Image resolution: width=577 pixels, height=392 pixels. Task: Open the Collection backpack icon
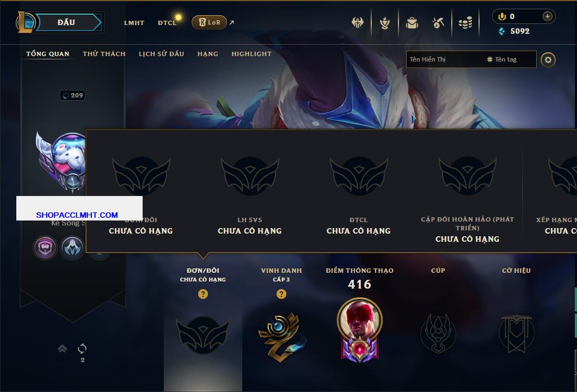click(412, 23)
